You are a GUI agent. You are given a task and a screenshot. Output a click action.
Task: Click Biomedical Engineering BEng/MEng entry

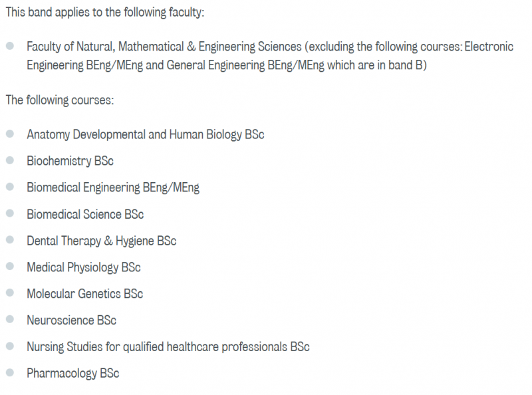(x=113, y=188)
